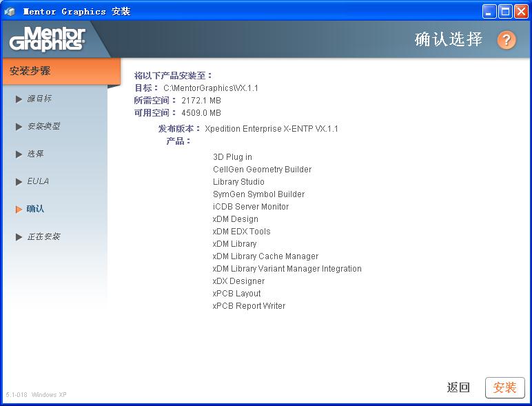The image size is (532, 406).
Task: Click the 3D Plug in product entry
Action: [232, 157]
